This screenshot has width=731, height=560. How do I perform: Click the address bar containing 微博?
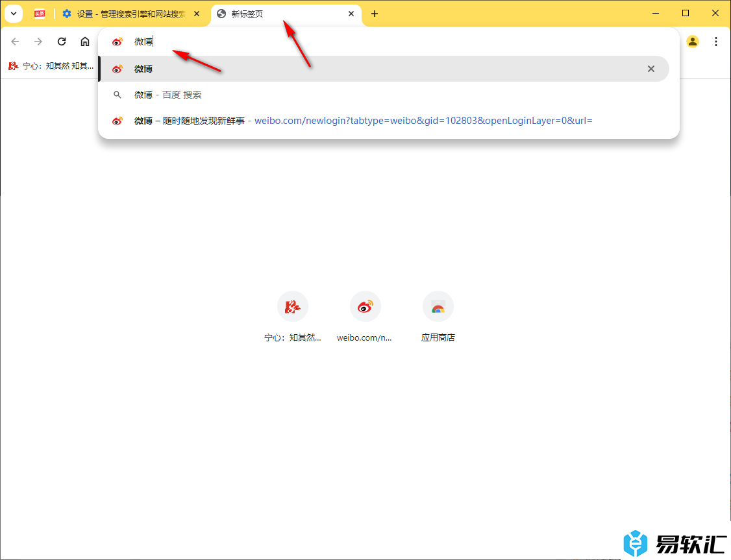coord(388,42)
